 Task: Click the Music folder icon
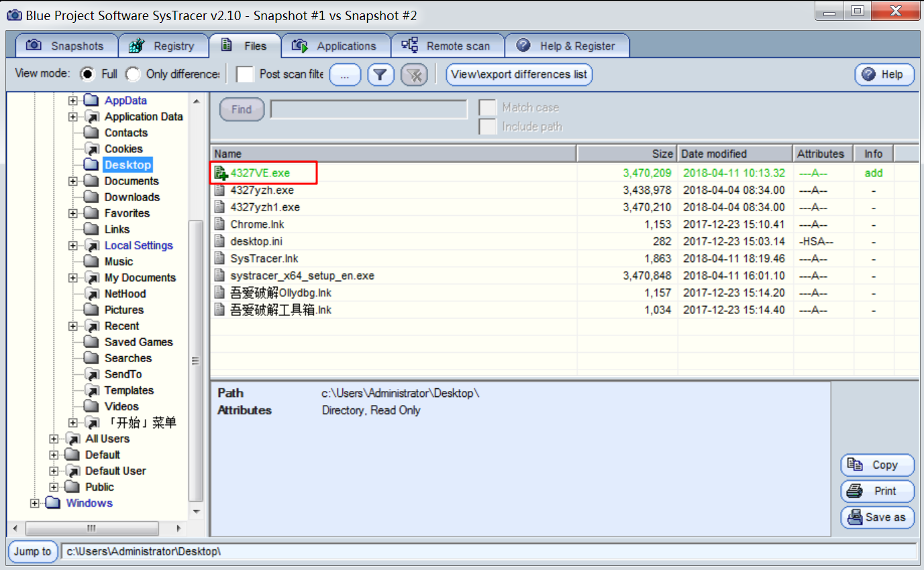coord(92,262)
